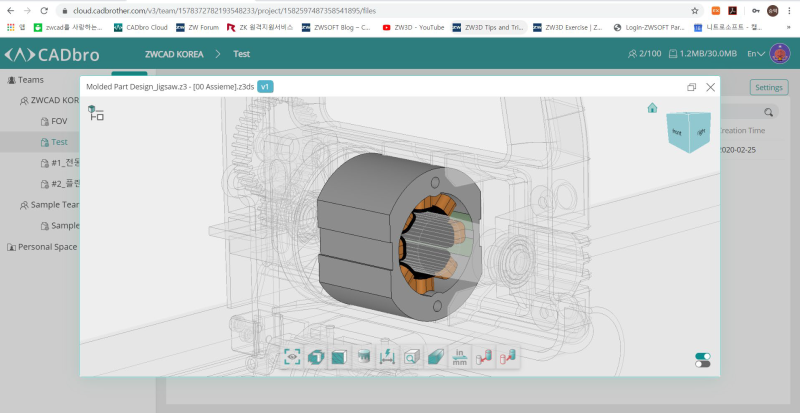Open Personal Space in sidebar
Screen dimensions: 800x413
coord(42,247)
